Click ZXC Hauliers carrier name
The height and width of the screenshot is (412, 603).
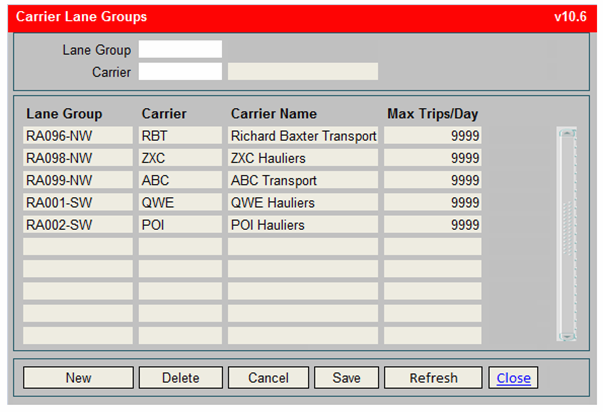coord(303,158)
